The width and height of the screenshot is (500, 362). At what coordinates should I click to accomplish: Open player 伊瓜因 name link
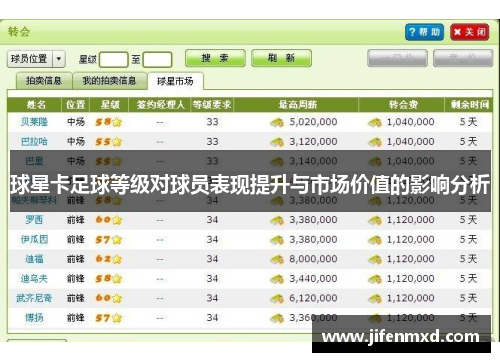[x=34, y=239]
